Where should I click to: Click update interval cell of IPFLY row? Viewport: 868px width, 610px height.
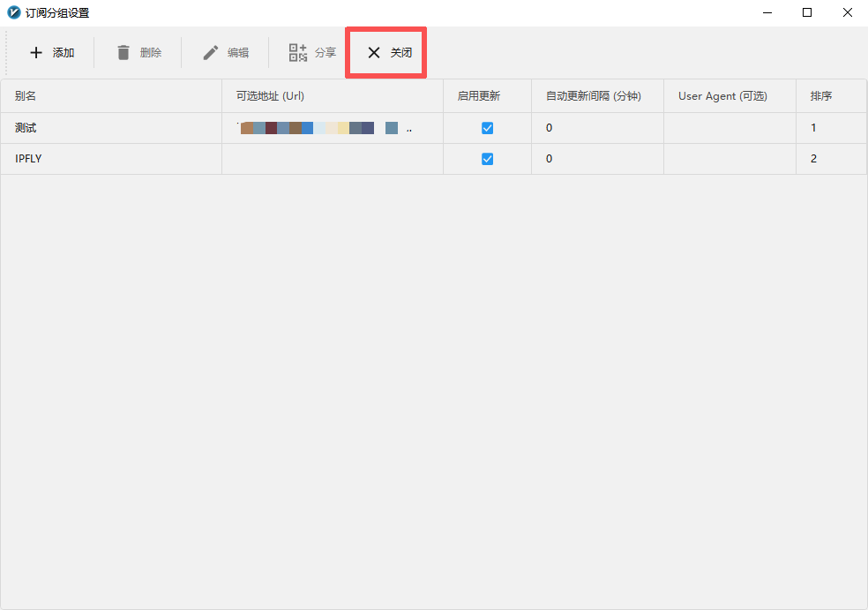click(x=596, y=159)
